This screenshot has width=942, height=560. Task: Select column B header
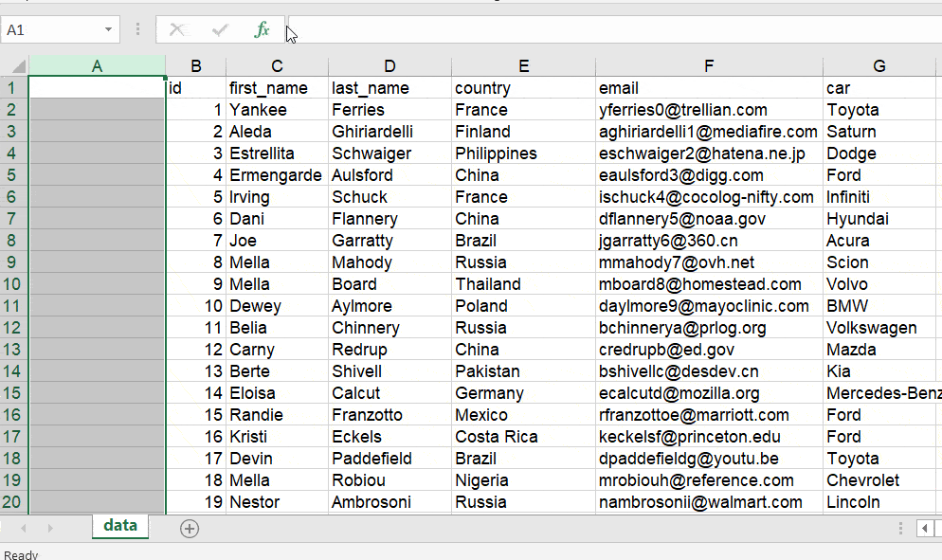click(x=196, y=65)
